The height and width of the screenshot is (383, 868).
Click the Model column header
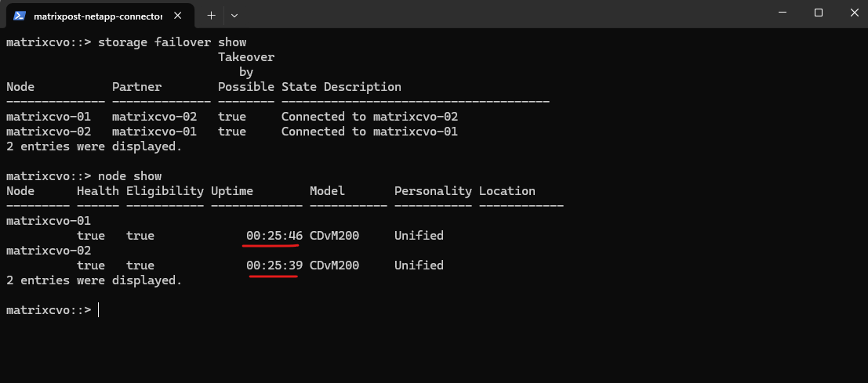[327, 191]
